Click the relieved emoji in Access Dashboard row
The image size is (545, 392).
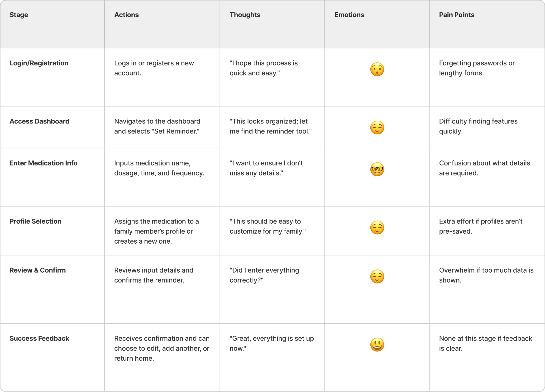[x=377, y=128]
